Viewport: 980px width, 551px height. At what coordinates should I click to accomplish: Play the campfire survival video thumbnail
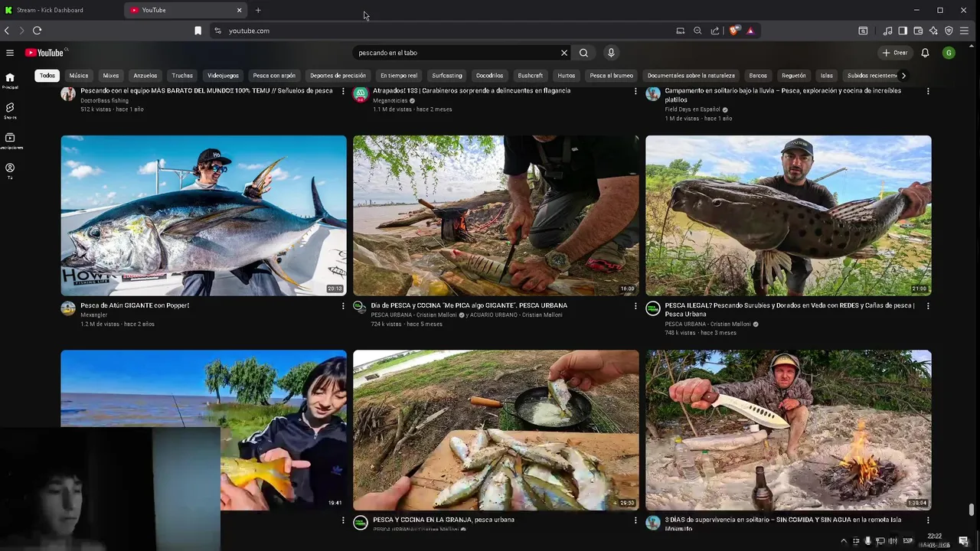[789, 430]
